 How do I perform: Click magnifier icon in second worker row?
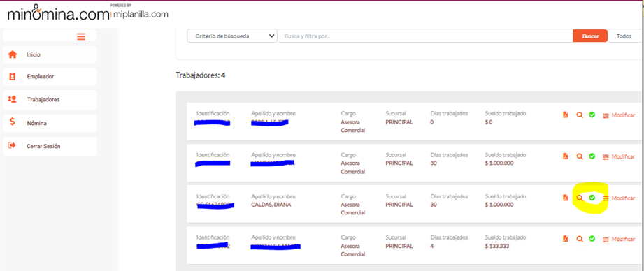coord(580,156)
